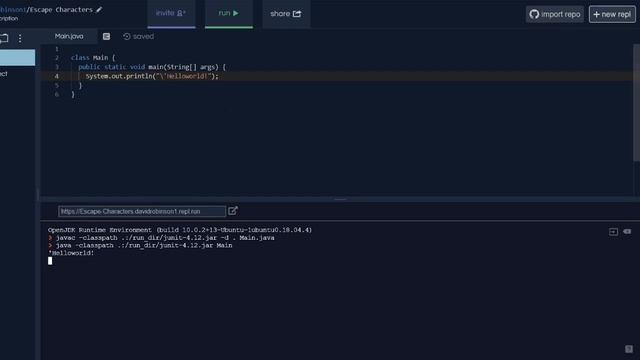
Task: Run the Java program
Action: coord(229,13)
